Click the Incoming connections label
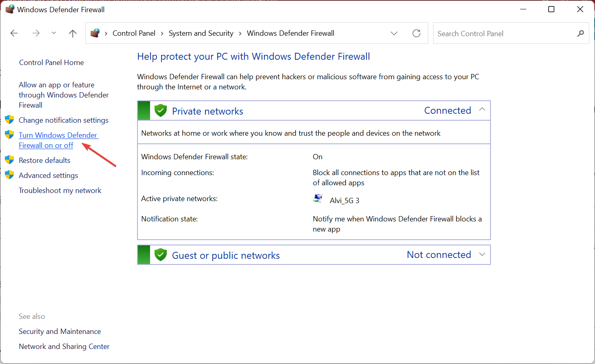Image resolution: width=595 pixels, height=364 pixels. click(178, 173)
